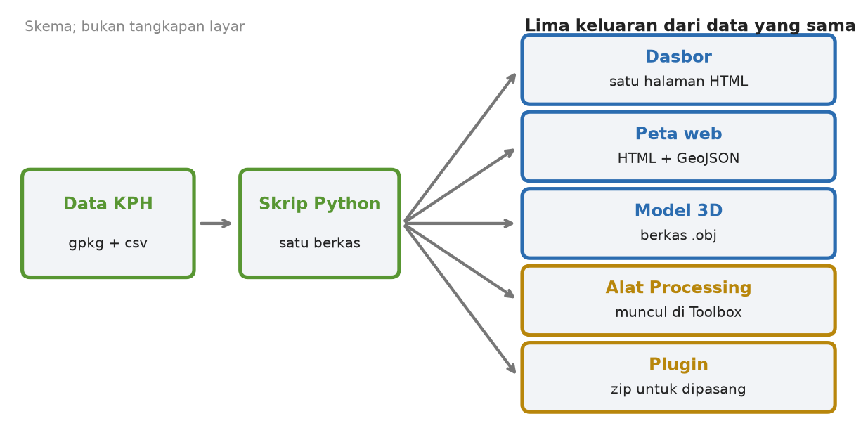Click the "satu halaman HTML" label
This screenshot has height=447, width=868.
[x=678, y=82]
